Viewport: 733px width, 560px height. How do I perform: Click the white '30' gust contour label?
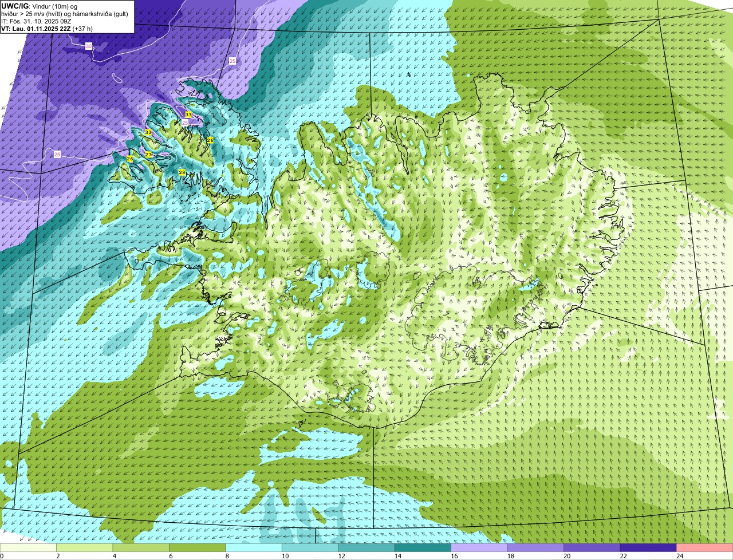(89, 46)
